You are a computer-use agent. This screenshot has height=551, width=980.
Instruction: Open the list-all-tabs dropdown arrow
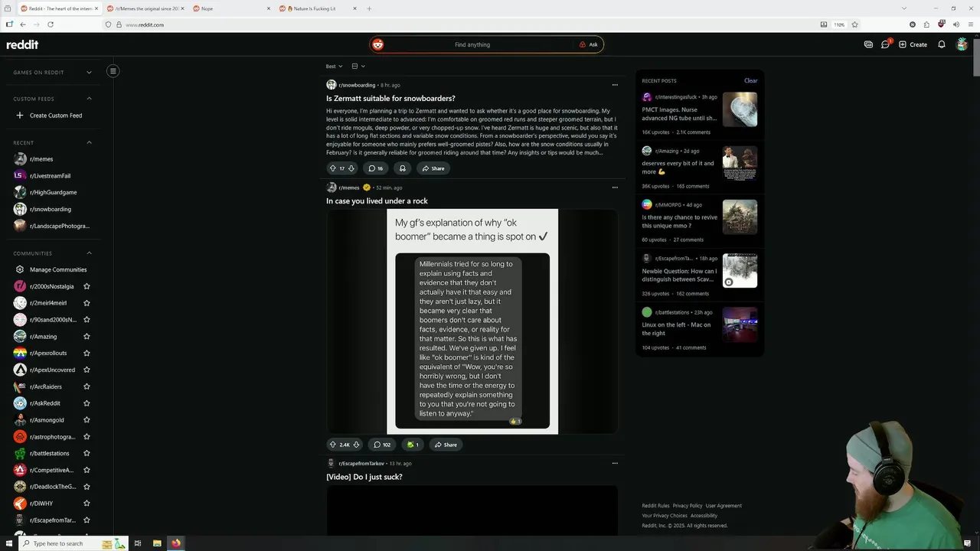(903, 8)
